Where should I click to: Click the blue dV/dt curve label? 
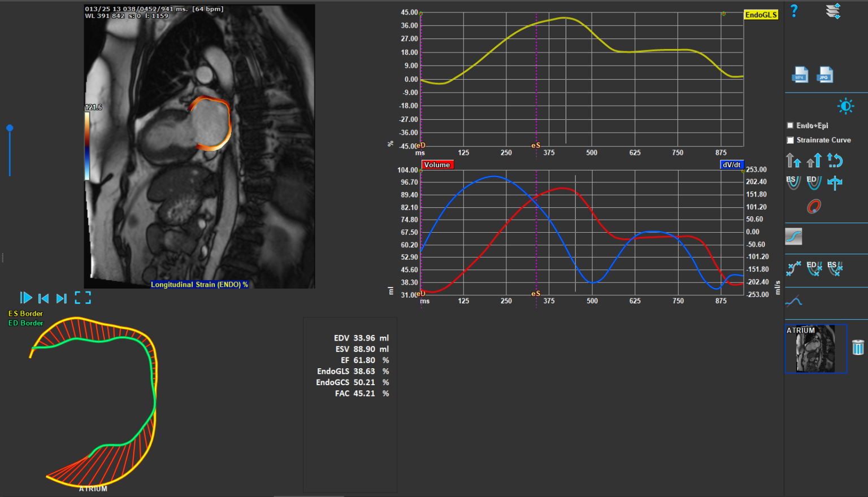[731, 165]
